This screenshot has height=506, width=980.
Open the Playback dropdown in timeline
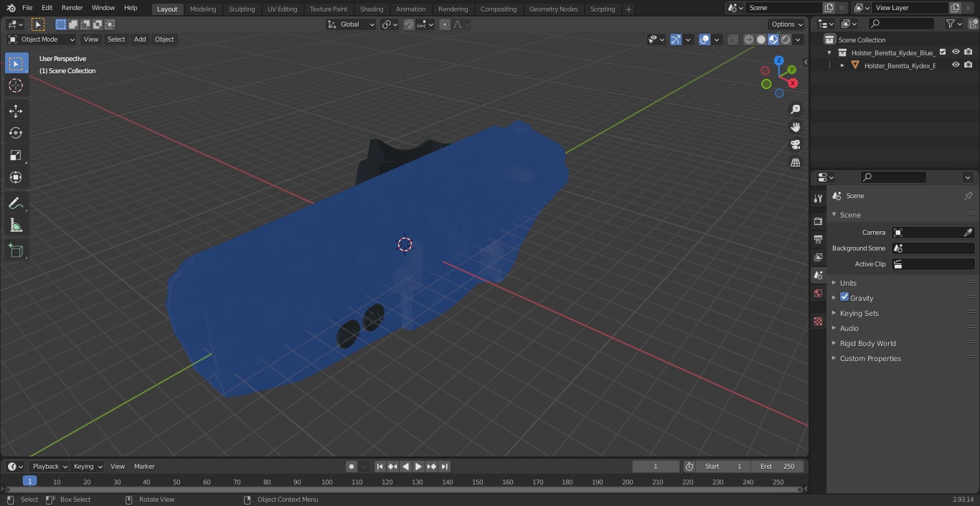click(x=49, y=467)
